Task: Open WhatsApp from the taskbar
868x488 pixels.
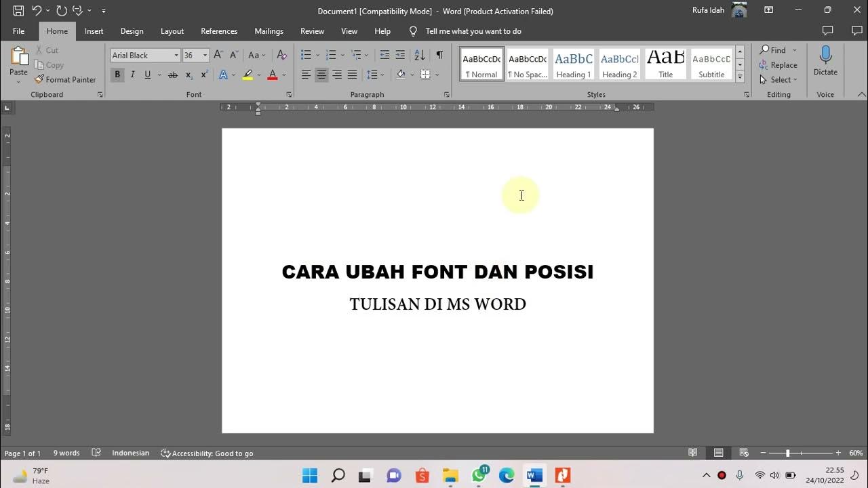Action: point(479,475)
